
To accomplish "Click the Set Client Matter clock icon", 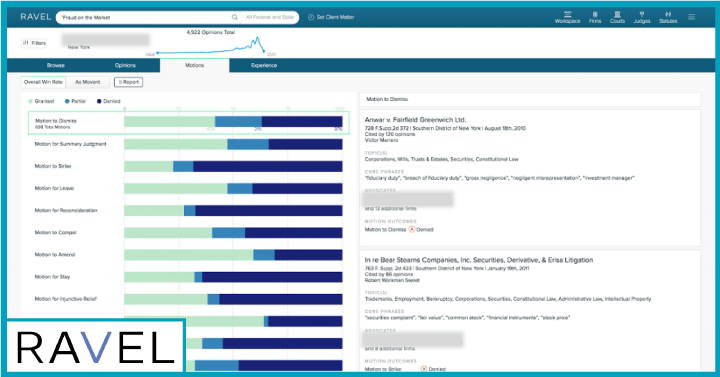I will (x=311, y=17).
